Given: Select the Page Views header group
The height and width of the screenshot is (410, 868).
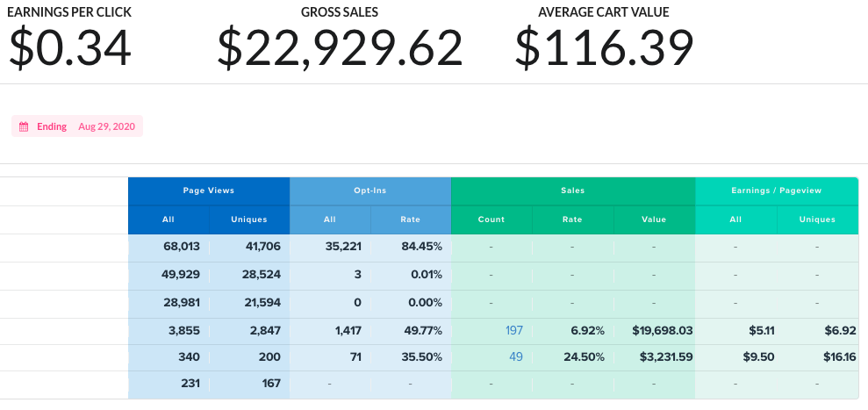Looking at the screenshot, I should [208, 191].
